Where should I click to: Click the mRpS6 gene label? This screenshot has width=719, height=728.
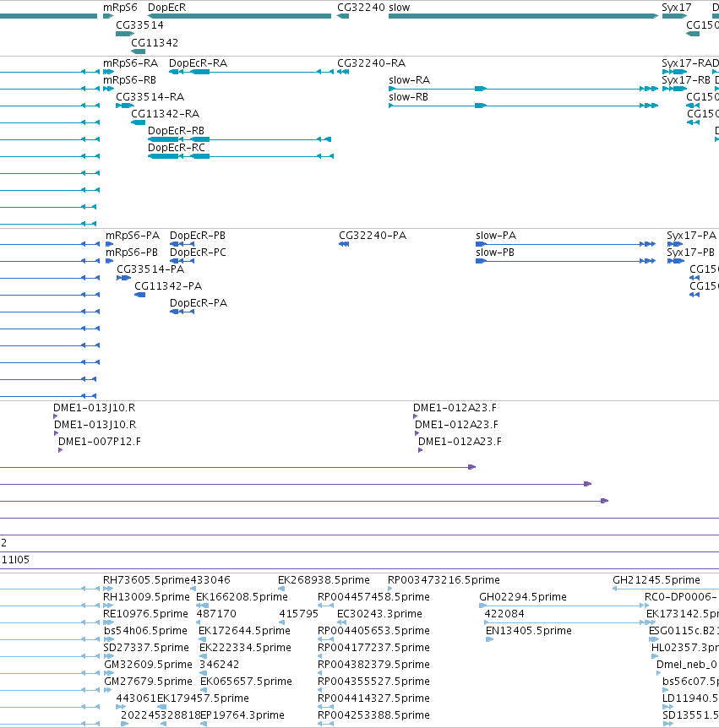tap(120, 8)
